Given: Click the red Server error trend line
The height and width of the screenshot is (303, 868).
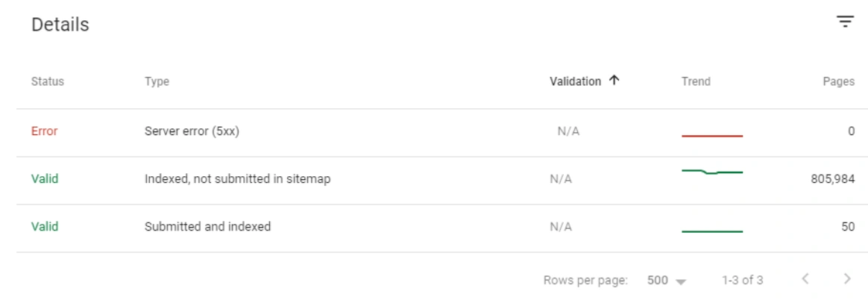Looking at the screenshot, I should pos(712,136).
